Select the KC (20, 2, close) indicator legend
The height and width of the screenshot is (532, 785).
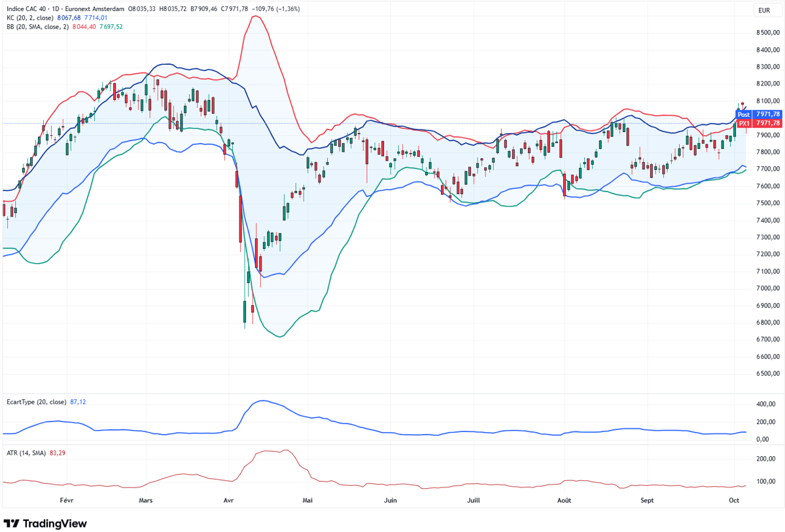(29, 18)
